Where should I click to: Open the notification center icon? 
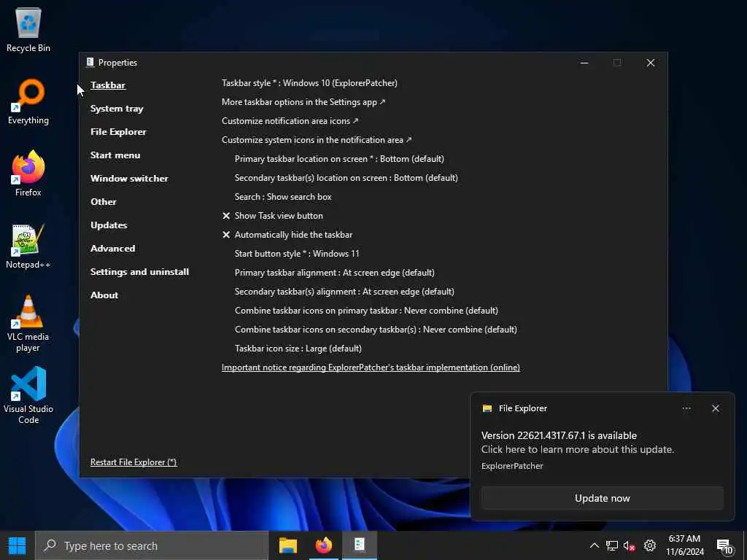click(x=724, y=547)
